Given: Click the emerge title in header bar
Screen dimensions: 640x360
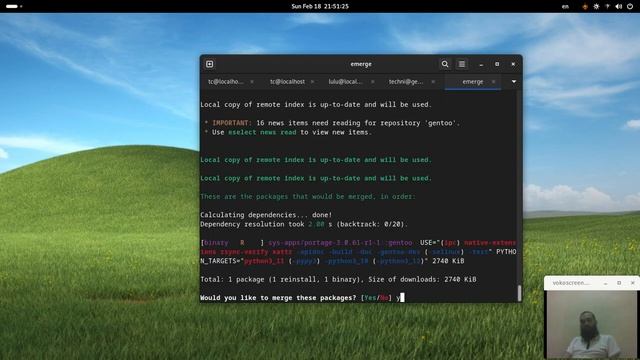Looking at the screenshot, I should [361, 64].
